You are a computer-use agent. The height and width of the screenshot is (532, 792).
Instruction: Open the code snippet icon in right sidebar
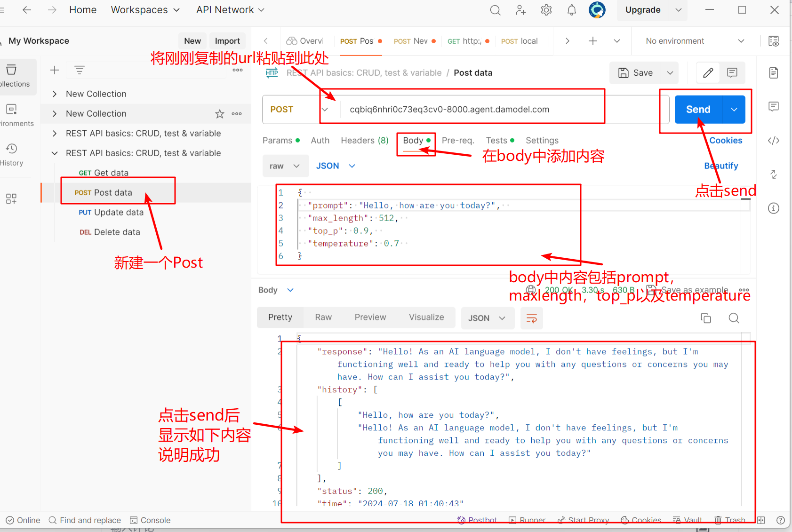point(774,141)
